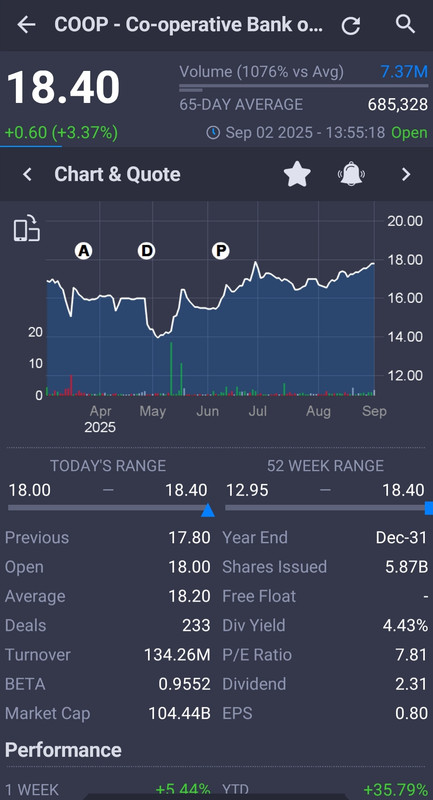The width and height of the screenshot is (433, 800).
Task: Go to next section with right chevron
Action: (x=406, y=174)
